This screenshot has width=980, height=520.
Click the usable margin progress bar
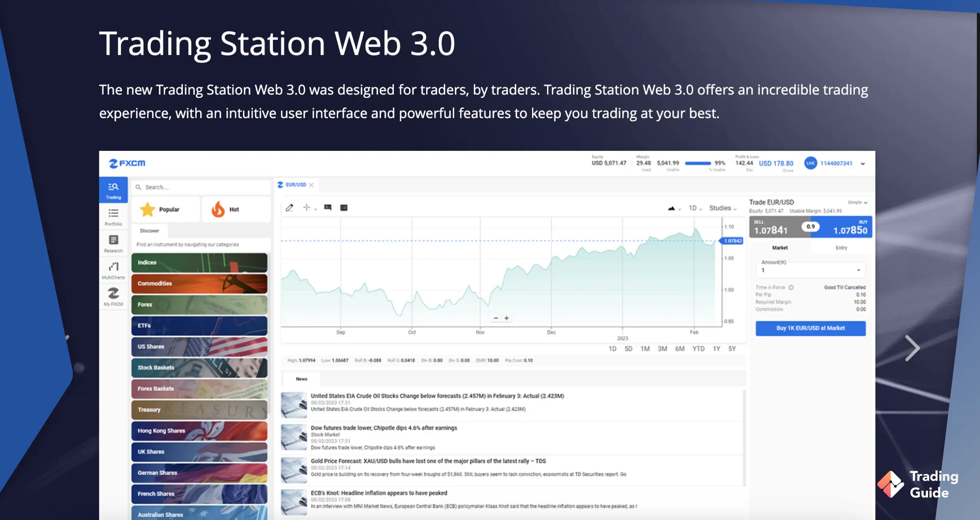(x=698, y=163)
